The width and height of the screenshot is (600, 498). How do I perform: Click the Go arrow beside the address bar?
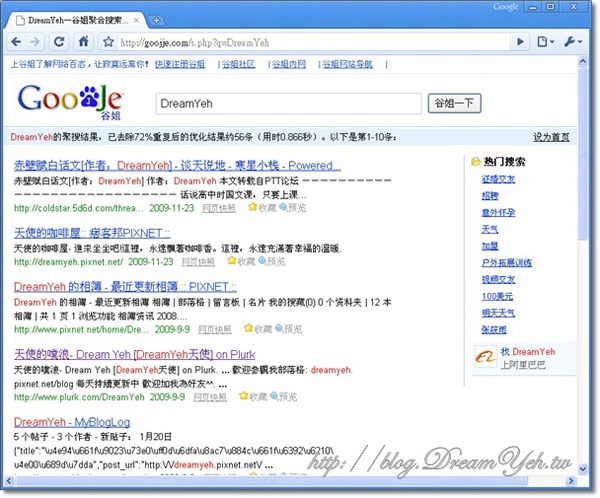pos(520,41)
